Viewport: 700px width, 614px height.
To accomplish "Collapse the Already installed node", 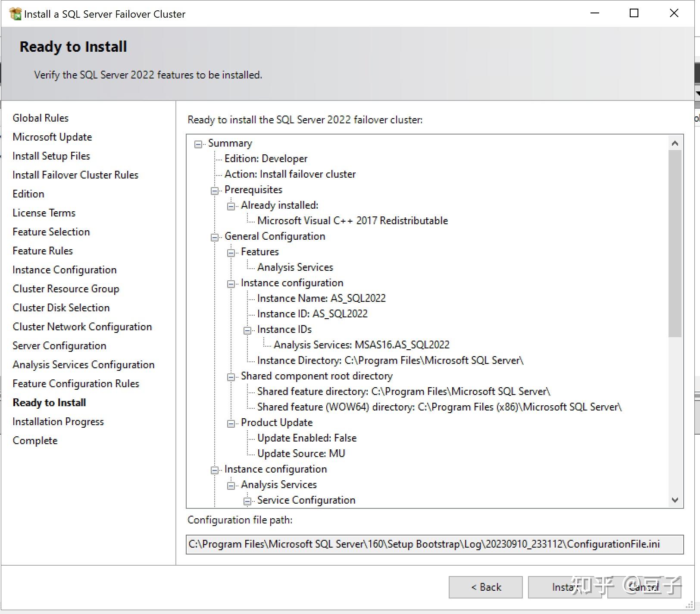I will (231, 206).
